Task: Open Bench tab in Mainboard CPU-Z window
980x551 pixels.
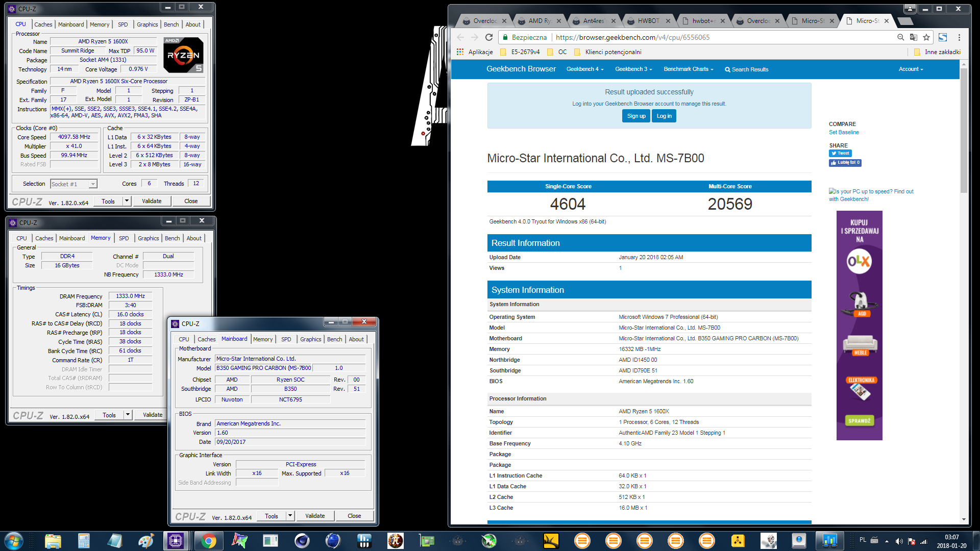Action: coord(335,339)
